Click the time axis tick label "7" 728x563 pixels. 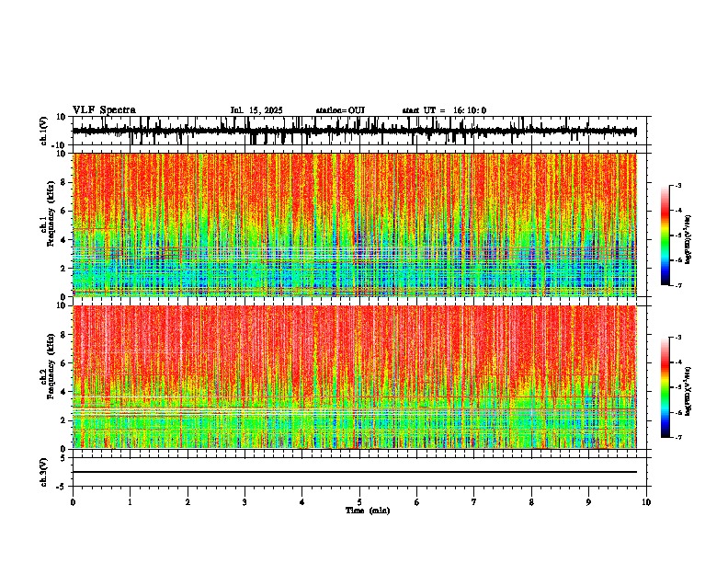tap(474, 502)
